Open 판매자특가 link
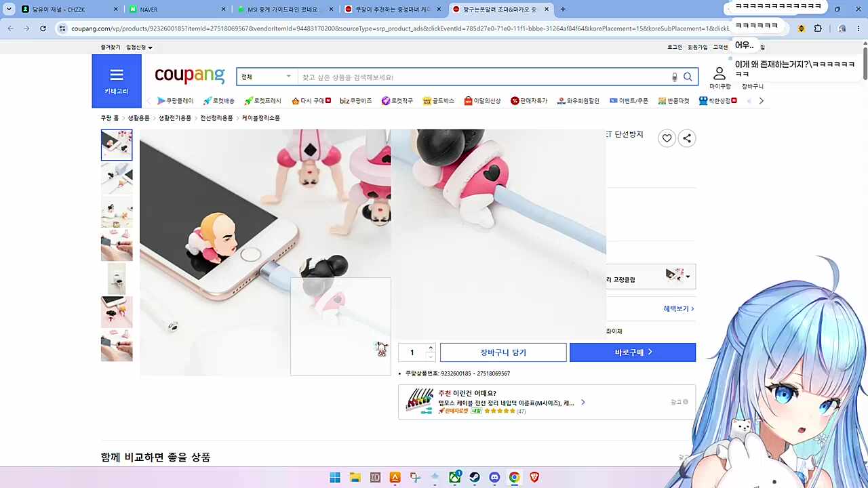 pos(529,101)
